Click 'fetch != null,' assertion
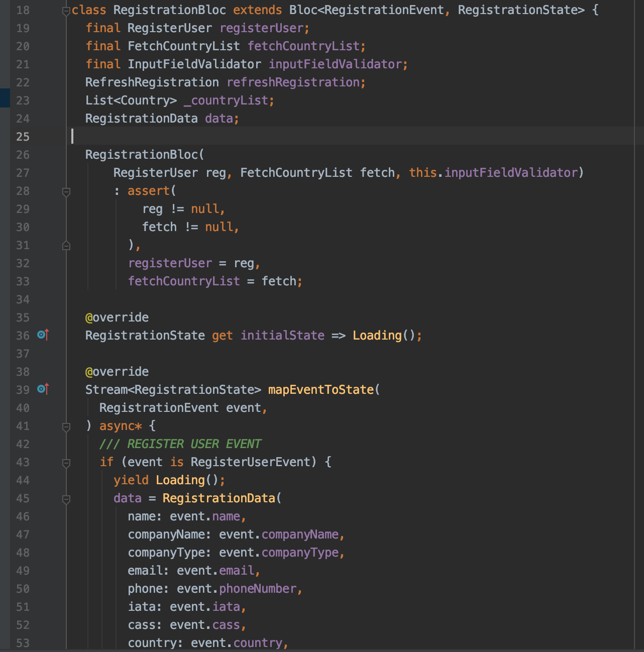 [191, 227]
